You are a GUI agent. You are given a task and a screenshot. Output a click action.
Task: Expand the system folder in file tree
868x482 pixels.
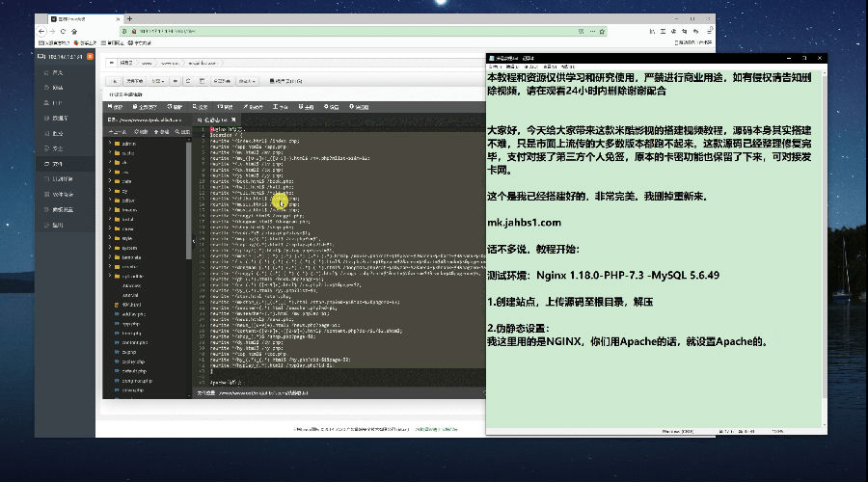click(127, 248)
